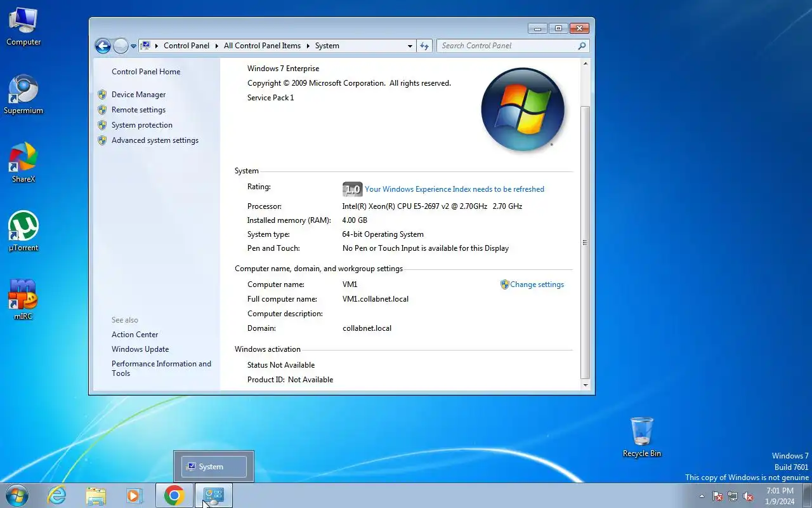Click the 1.0 rating badge
This screenshot has height=508, width=812.
tap(352, 189)
